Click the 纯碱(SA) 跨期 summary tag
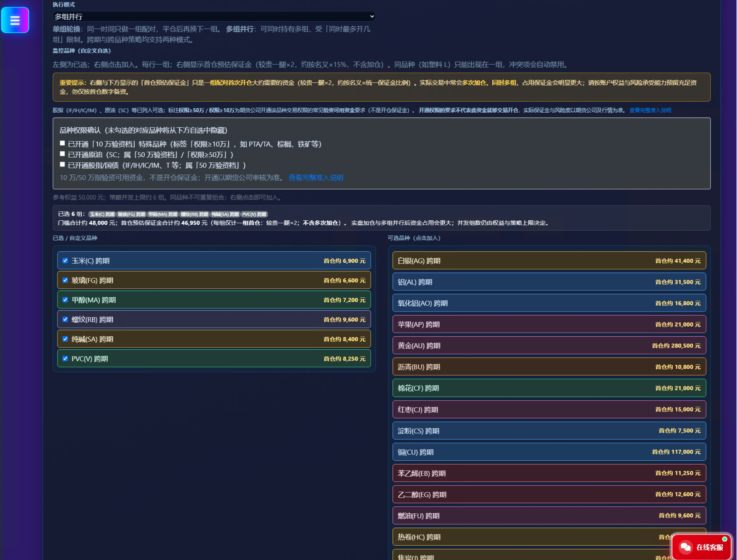 point(225,214)
